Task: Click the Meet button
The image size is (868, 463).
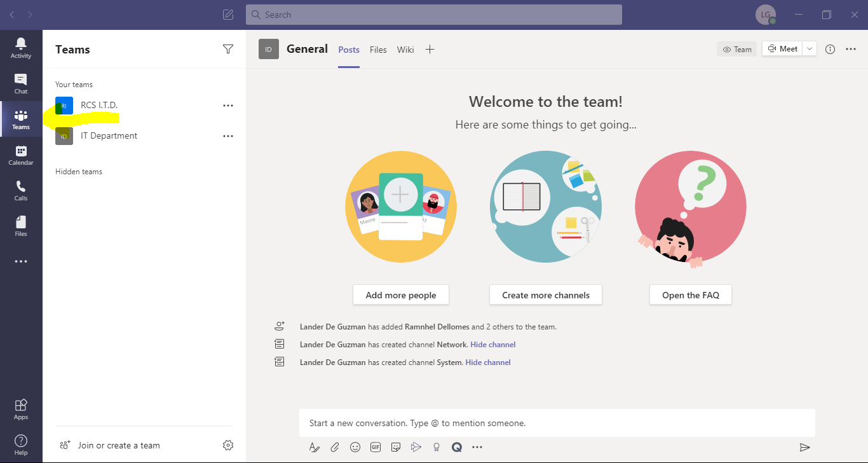Action: click(783, 49)
